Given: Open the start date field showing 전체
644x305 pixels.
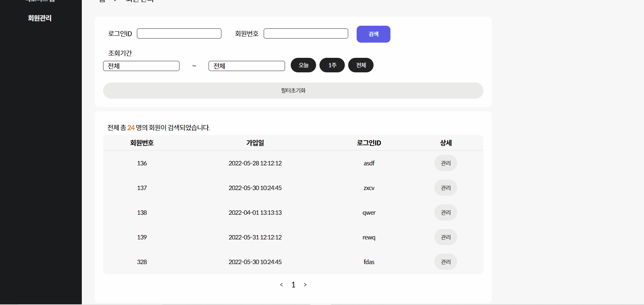Looking at the screenshot, I should click(141, 66).
